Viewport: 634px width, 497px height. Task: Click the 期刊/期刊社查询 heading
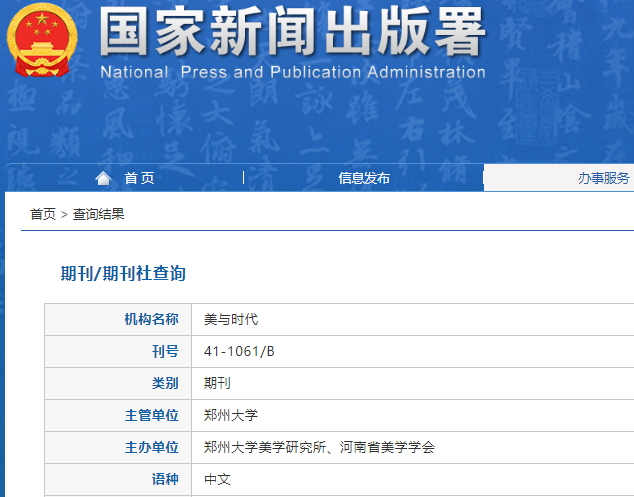pos(123,273)
